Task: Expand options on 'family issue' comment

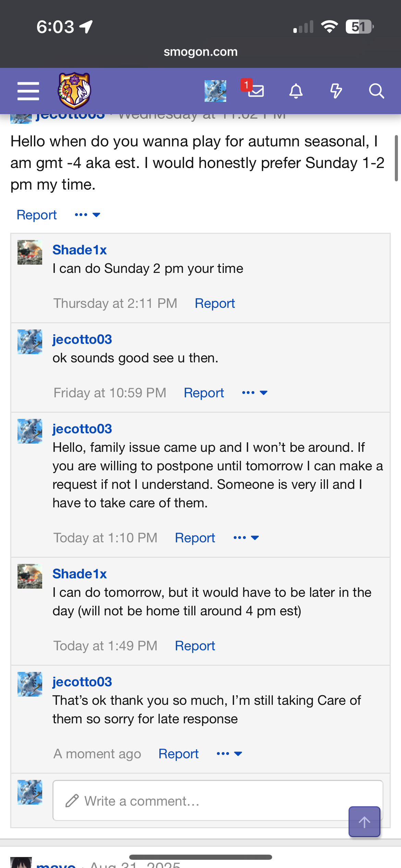Action: click(x=246, y=538)
